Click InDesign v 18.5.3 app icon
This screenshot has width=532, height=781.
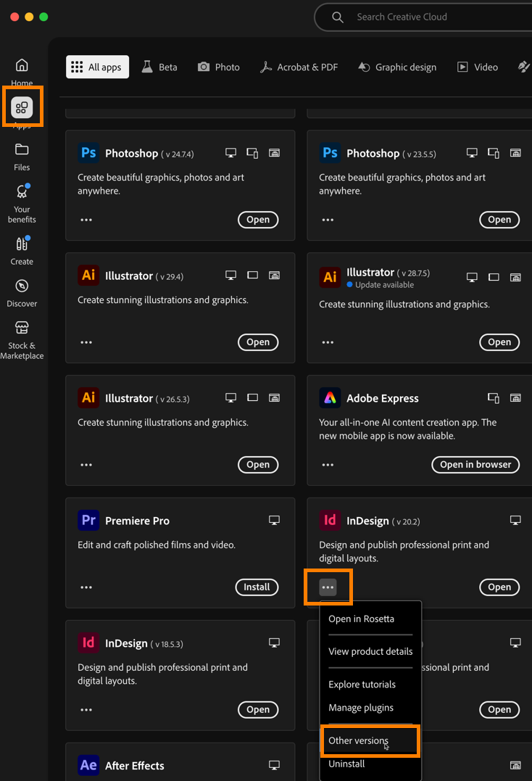coord(88,643)
